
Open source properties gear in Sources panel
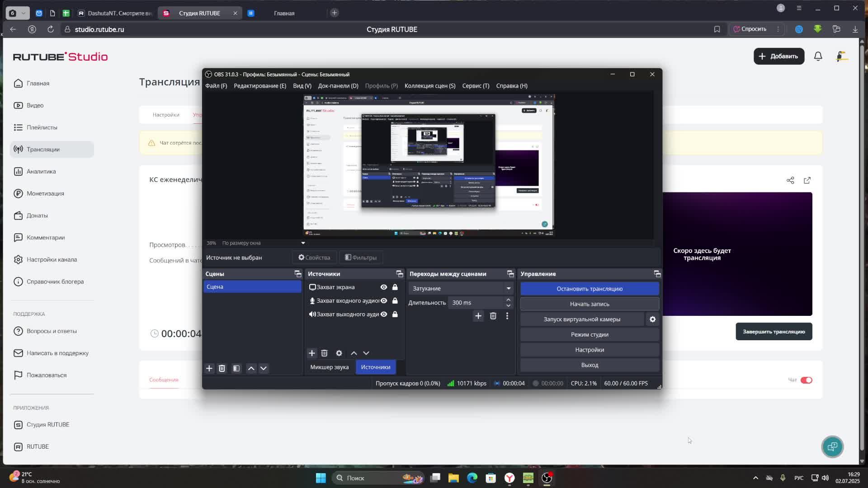[339, 353]
